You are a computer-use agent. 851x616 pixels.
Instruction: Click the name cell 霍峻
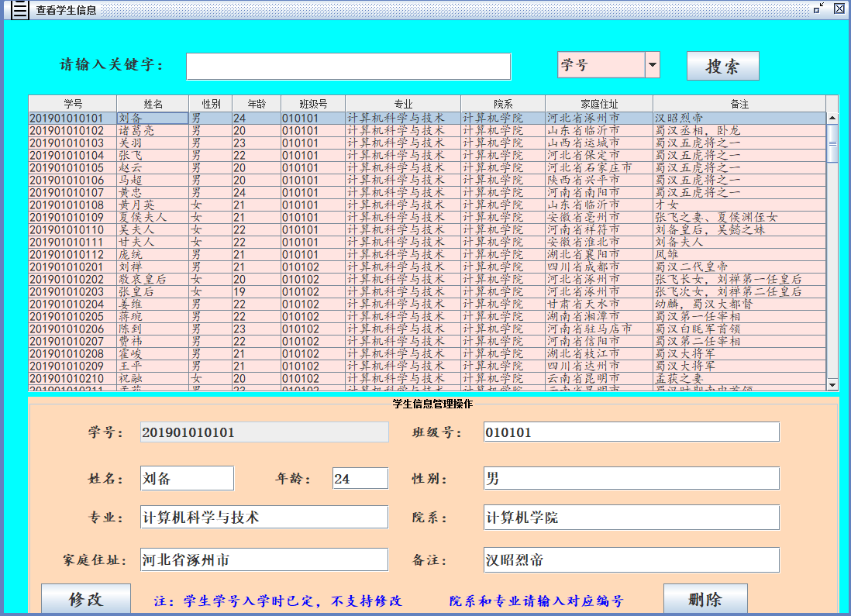pos(153,354)
